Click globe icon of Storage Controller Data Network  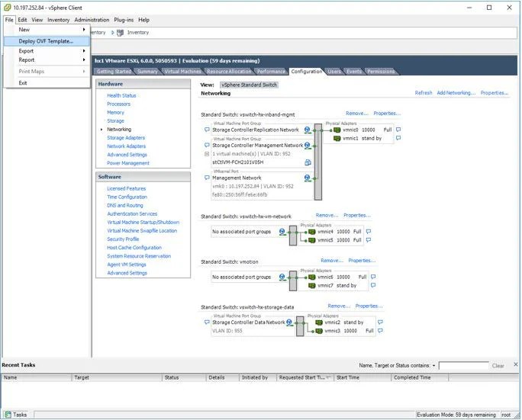tap(290, 322)
